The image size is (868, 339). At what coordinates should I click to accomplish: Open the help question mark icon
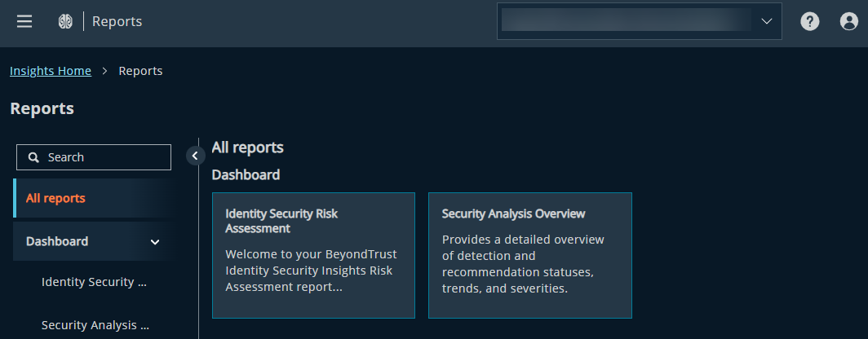point(809,21)
